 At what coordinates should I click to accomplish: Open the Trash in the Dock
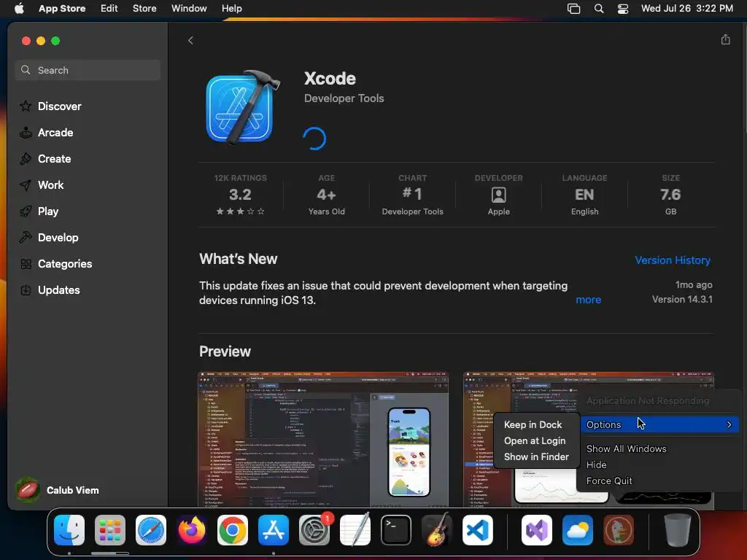click(x=678, y=530)
